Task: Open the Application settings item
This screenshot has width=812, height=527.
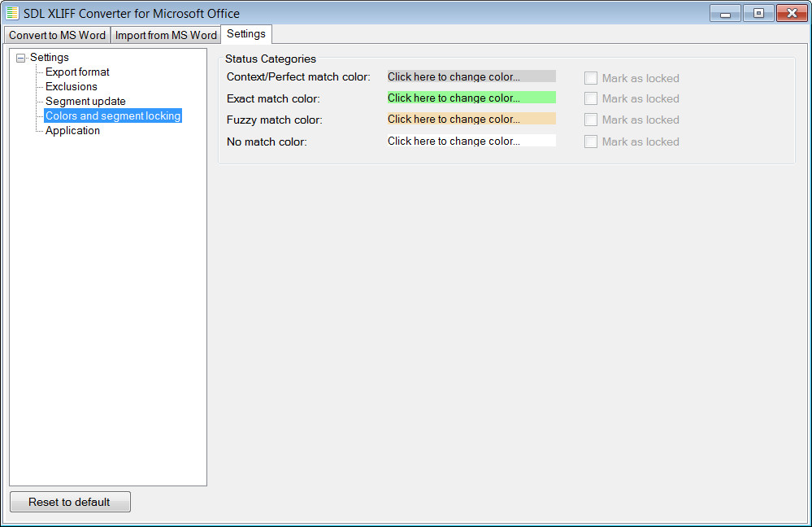Action: coord(72,131)
